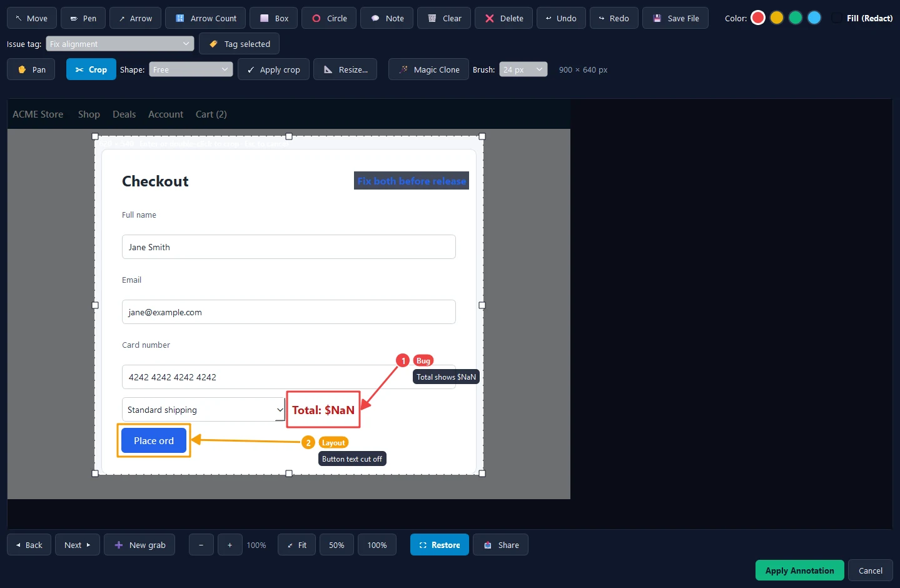Enable the Magic Clone tool
Viewport: 900px width, 588px height.
pyautogui.click(x=428, y=69)
